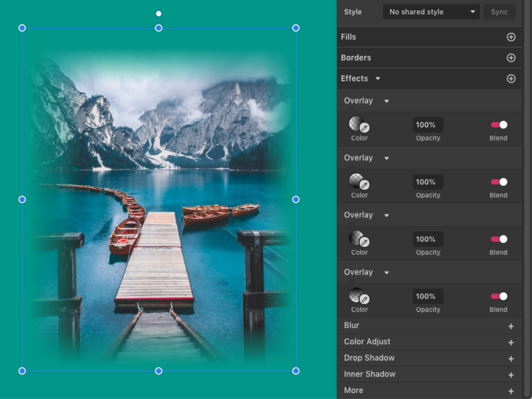Open the Color Adjust effect row

pos(367,342)
